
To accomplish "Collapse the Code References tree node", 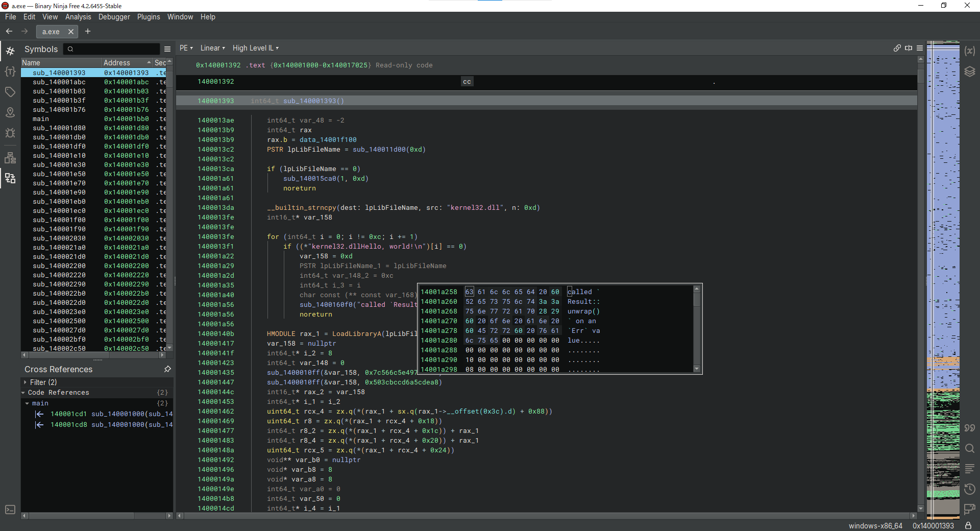I will 23,393.
